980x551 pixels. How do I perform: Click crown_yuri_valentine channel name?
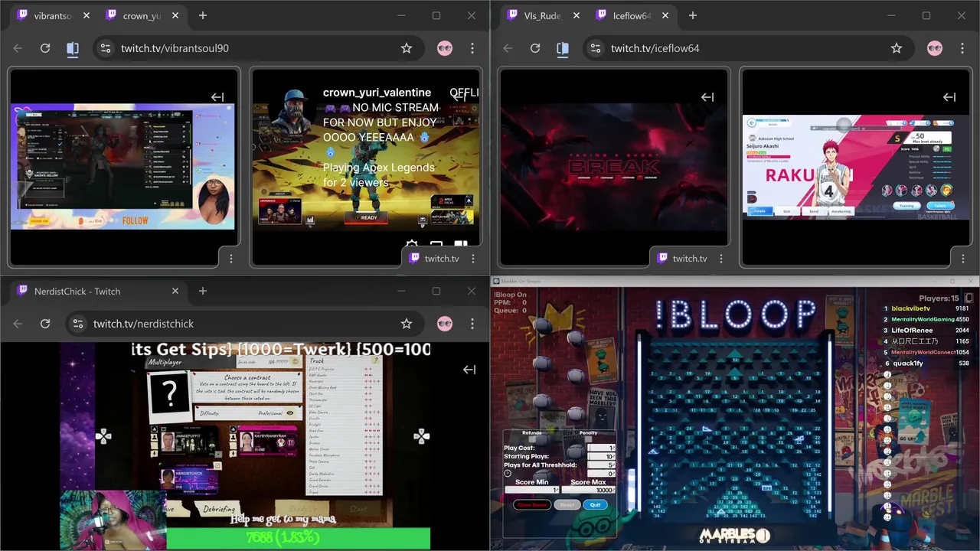click(x=377, y=93)
